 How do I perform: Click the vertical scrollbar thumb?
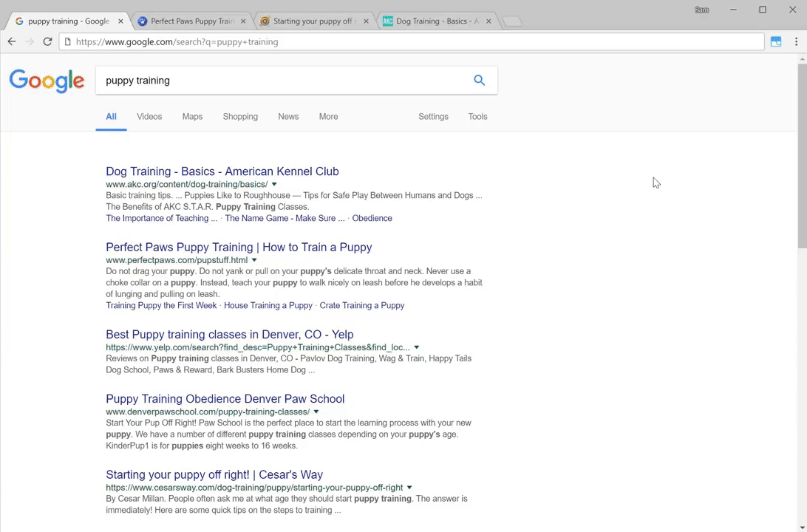[803, 154]
